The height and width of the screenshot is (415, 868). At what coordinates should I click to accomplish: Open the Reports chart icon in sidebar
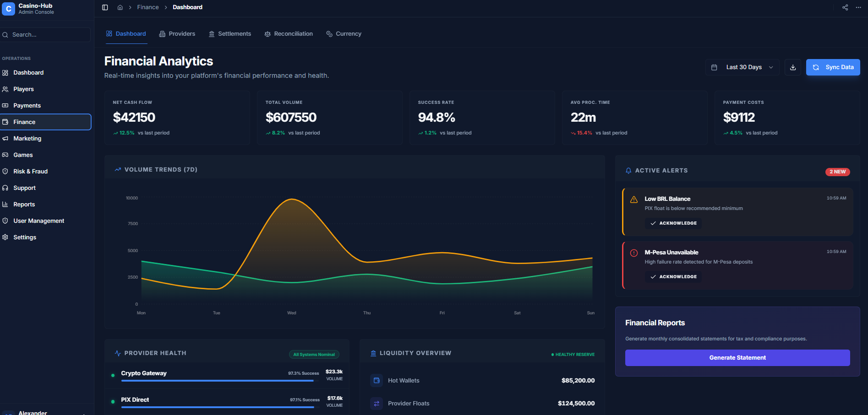click(5, 204)
